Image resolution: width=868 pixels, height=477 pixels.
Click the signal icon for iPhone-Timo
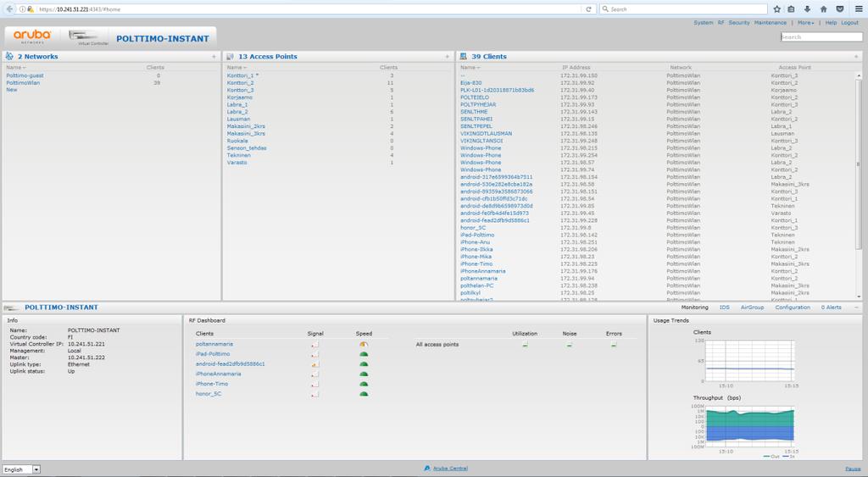(x=315, y=384)
